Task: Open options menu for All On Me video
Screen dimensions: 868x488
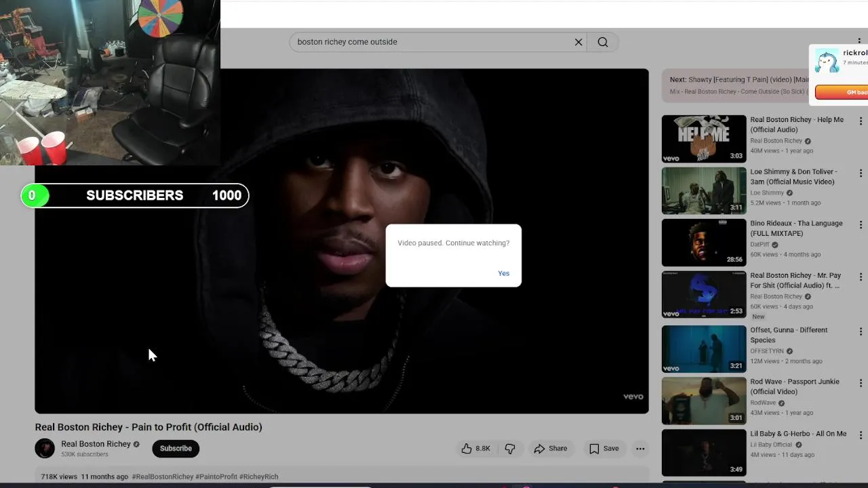Action: coord(861,435)
